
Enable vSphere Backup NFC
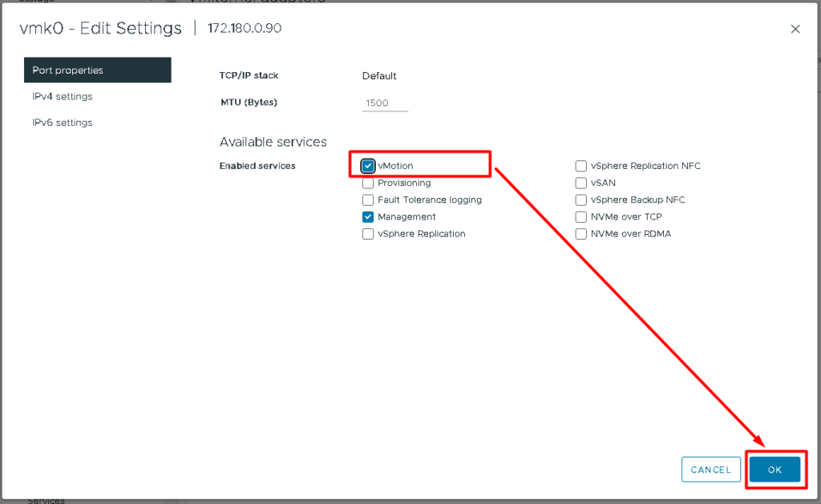coord(580,200)
